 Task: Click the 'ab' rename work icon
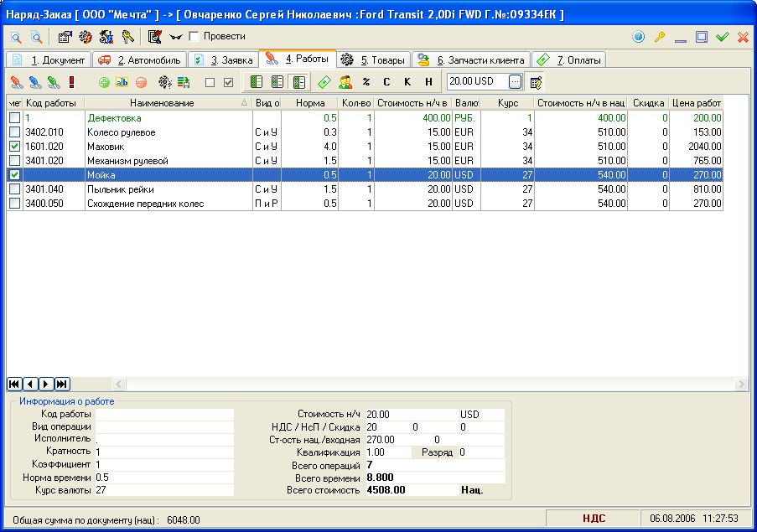(122, 82)
